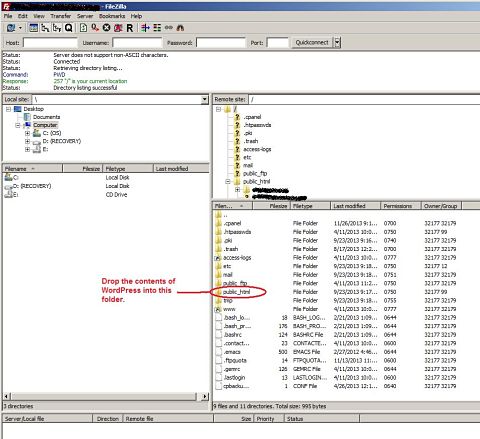The image size is (480, 439).
Task: Go to parent folder ".." in remote list
Action: (x=225, y=215)
